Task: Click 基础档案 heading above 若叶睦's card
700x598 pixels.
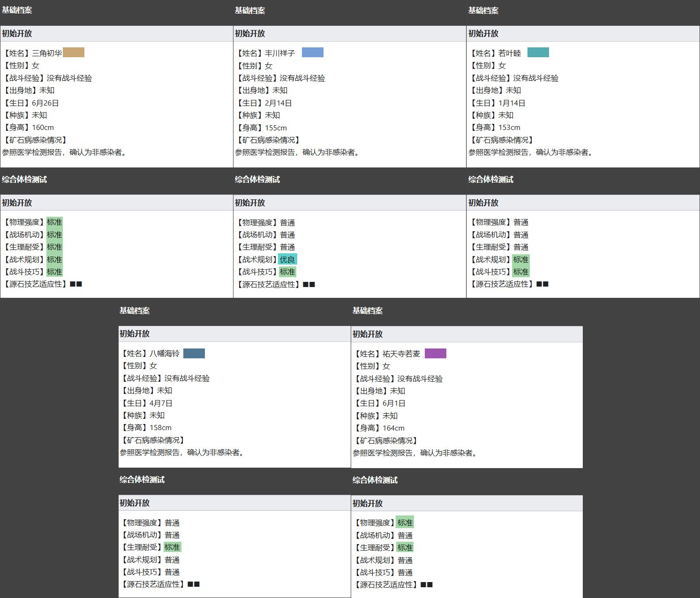Action: (483, 10)
